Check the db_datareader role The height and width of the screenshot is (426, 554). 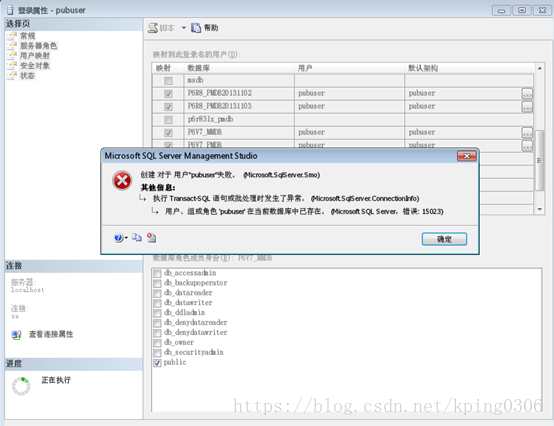(x=157, y=294)
